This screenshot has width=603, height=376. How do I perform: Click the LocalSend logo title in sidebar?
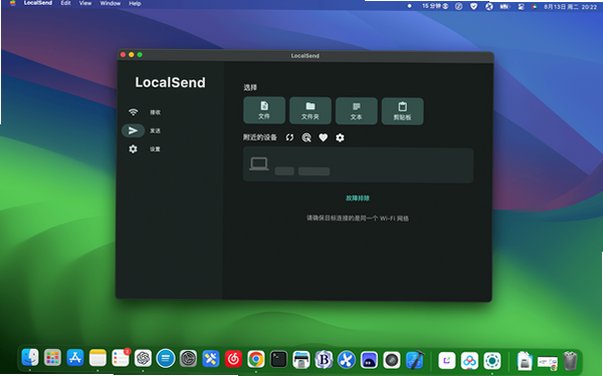tap(170, 82)
